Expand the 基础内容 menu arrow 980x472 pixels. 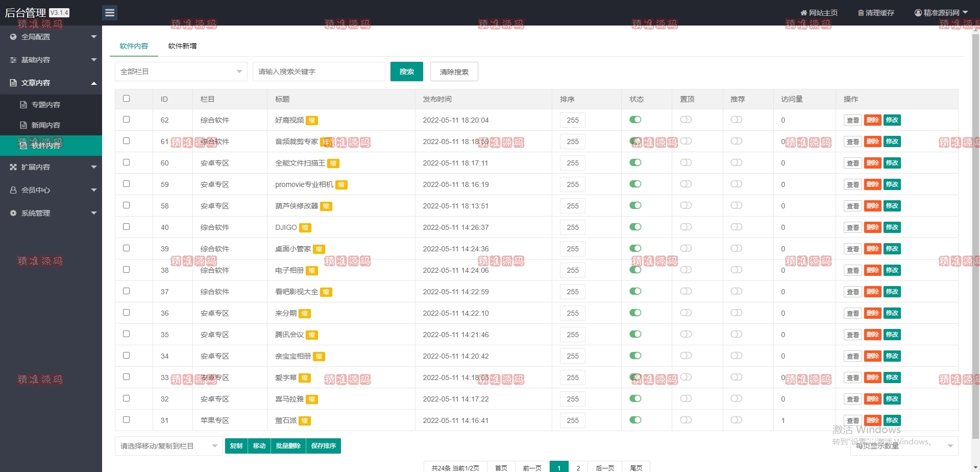pos(94,60)
